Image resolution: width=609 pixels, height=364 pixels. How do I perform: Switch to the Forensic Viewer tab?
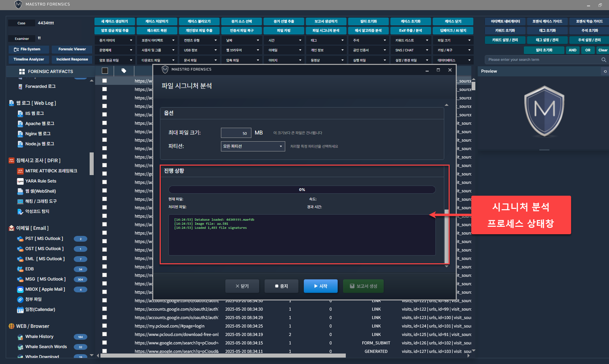(x=72, y=49)
